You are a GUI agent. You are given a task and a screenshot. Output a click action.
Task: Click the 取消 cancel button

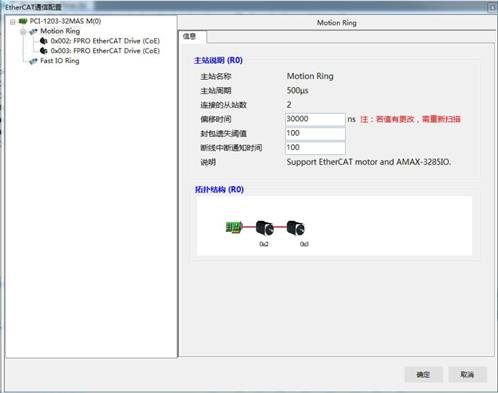(467, 375)
